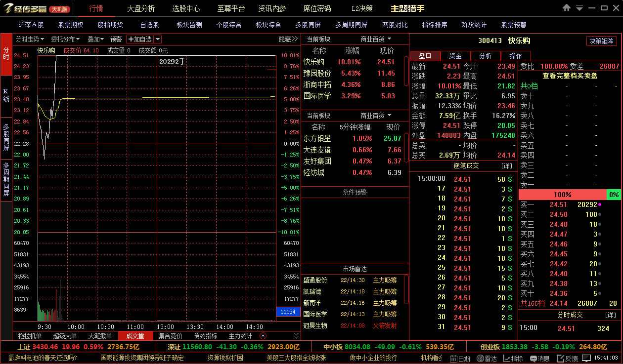
Task: Select the 盘口 tab
Action: tap(425, 56)
